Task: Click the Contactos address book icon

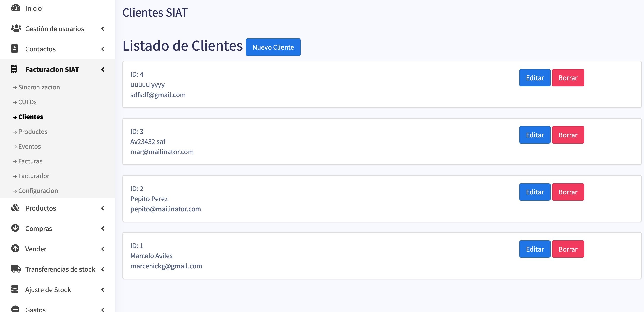Action: pos(15,49)
